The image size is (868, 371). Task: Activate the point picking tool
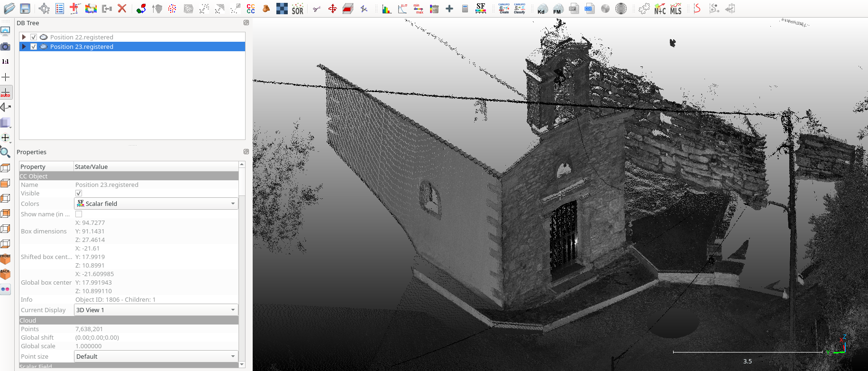point(44,9)
